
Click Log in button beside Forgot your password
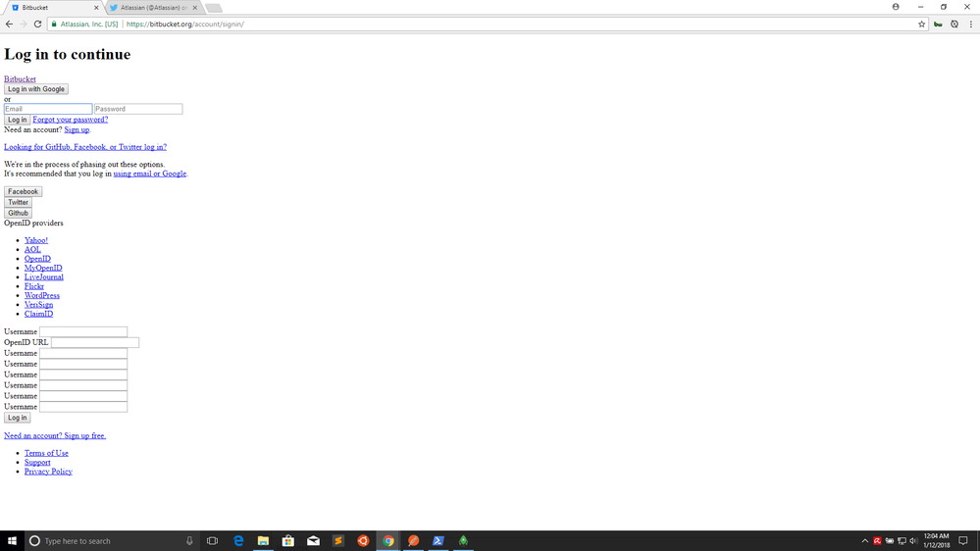[x=17, y=120]
